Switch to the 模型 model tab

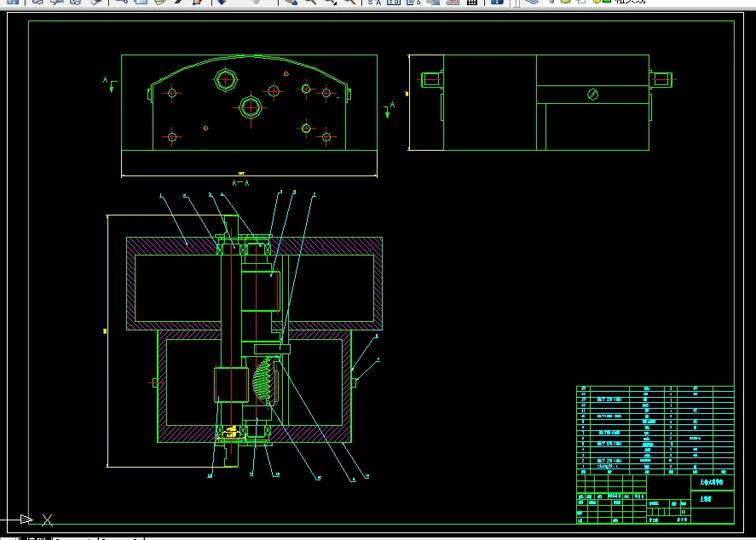pyautogui.click(x=37, y=537)
